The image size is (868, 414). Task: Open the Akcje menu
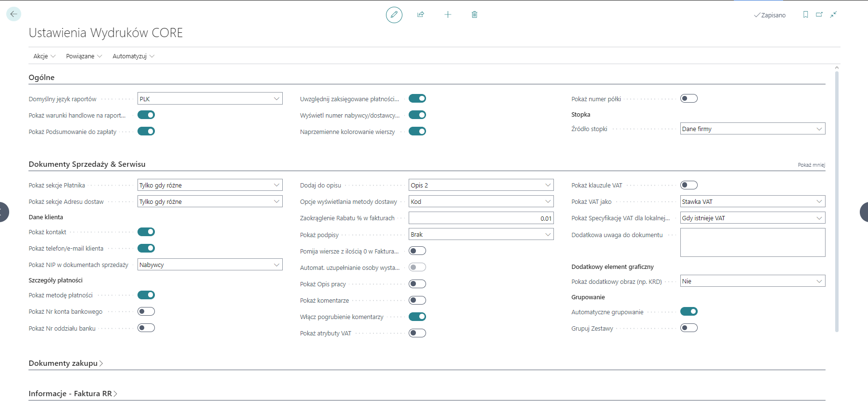point(44,56)
